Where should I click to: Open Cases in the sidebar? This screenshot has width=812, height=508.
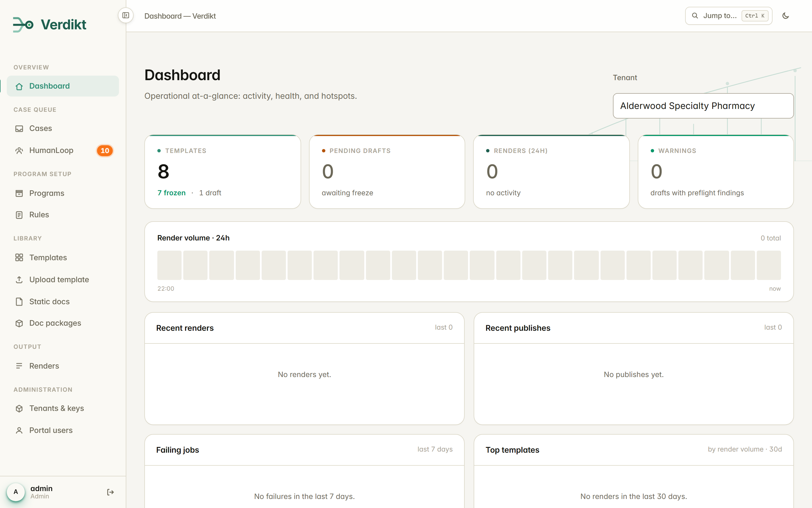[63, 128]
